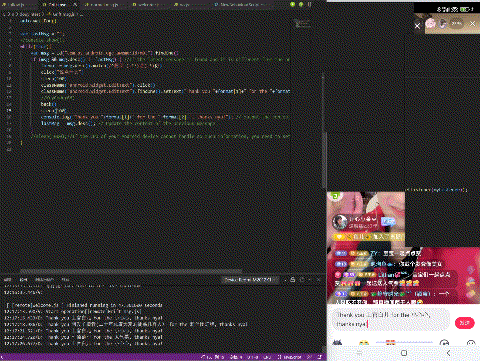Viewport: 480px width, 361px height.
Task: Open the first viewer avatar at top of stream
Action: [431, 23]
